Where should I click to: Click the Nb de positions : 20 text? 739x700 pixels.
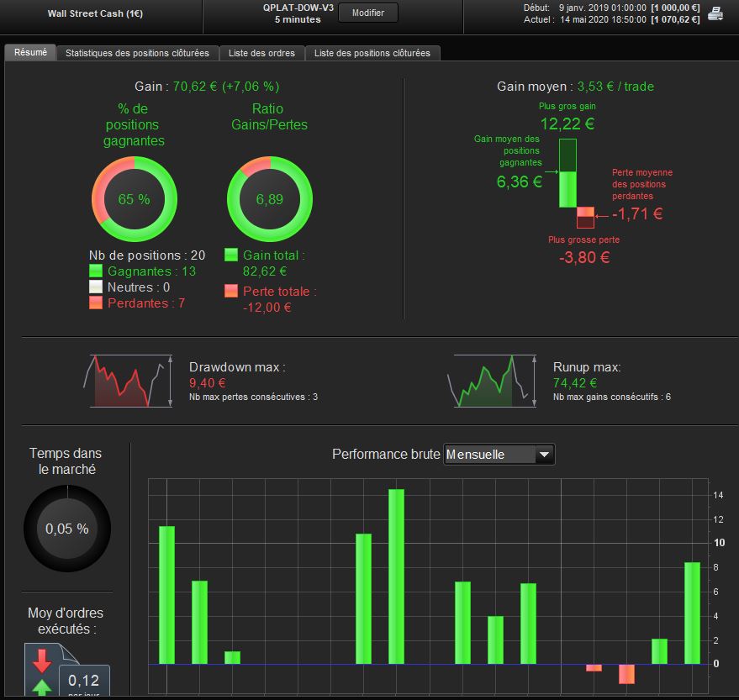[x=147, y=255]
